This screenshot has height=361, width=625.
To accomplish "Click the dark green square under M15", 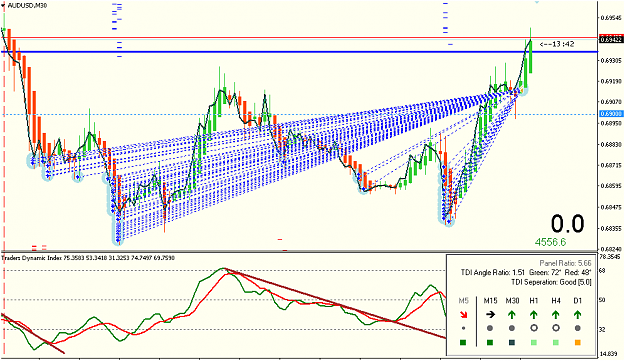I will [490, 342].
